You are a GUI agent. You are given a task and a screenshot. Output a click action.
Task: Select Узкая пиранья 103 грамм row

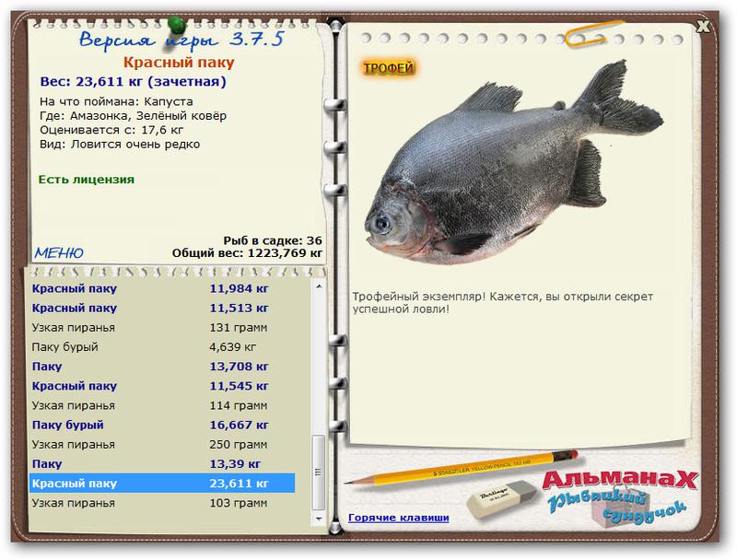click(162, 503)
